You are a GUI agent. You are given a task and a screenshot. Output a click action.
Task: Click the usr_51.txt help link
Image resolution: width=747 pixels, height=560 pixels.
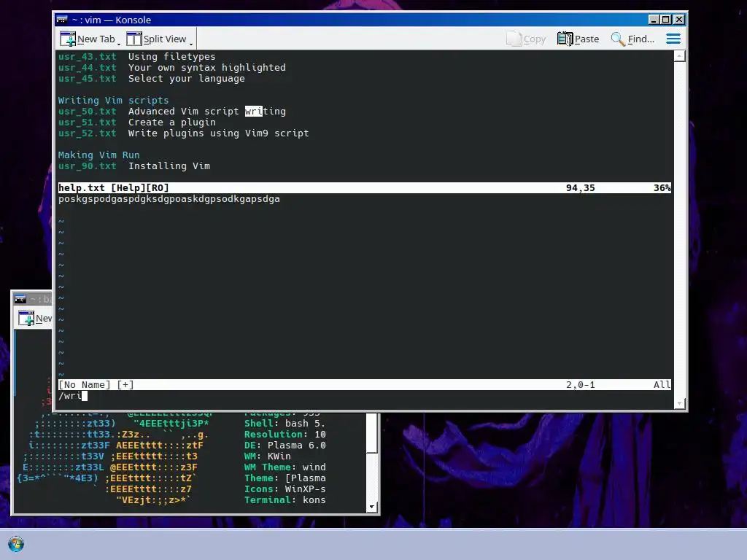point(88,122)
